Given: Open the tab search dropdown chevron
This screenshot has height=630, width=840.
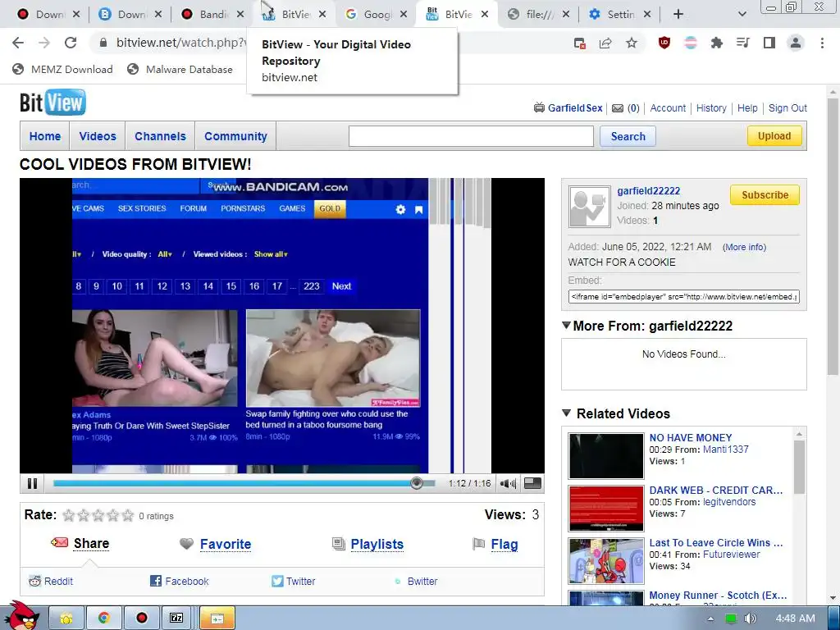Looking at the screenshot, I should [x=742, y=14].
